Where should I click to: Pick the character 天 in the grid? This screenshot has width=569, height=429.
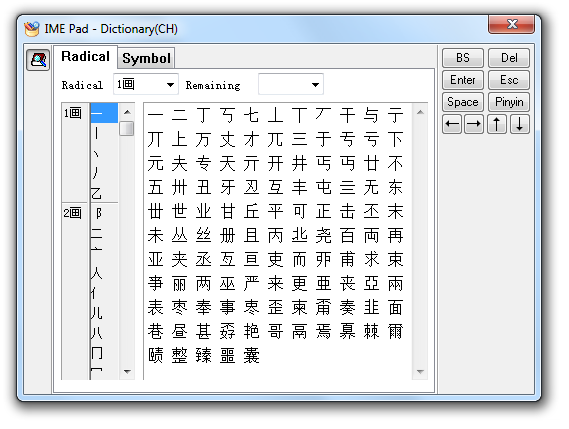pyautogui.click(x=228, y=164)
